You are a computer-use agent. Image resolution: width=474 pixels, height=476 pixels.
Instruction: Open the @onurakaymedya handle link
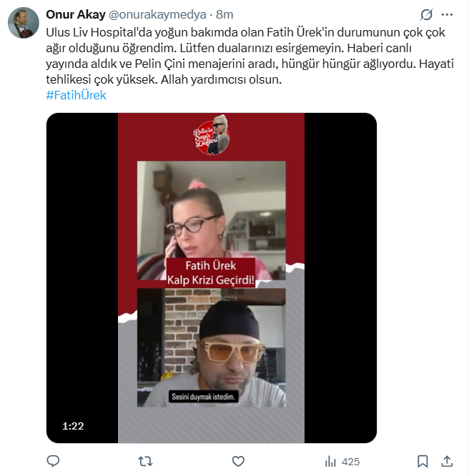(157, 14)
